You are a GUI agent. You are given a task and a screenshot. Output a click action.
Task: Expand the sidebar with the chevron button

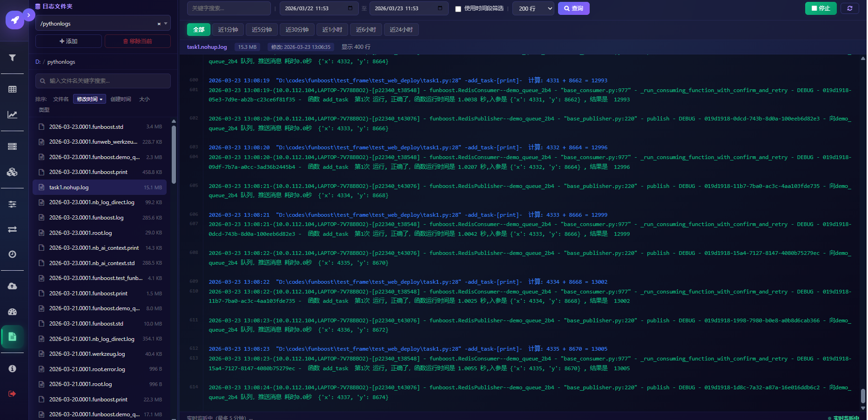tap(28, 15)
